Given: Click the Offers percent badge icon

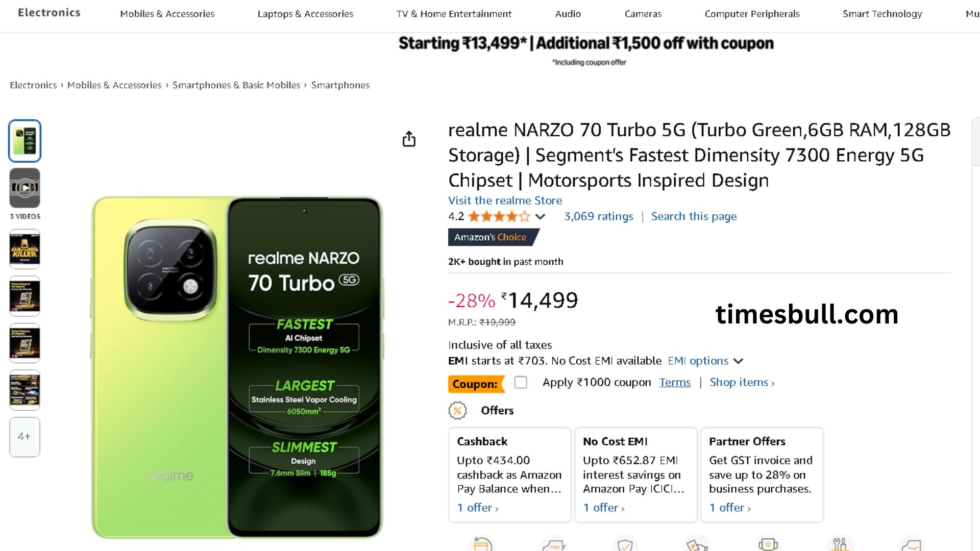Looking at the screenshot, I should click(x=457, y=411).
